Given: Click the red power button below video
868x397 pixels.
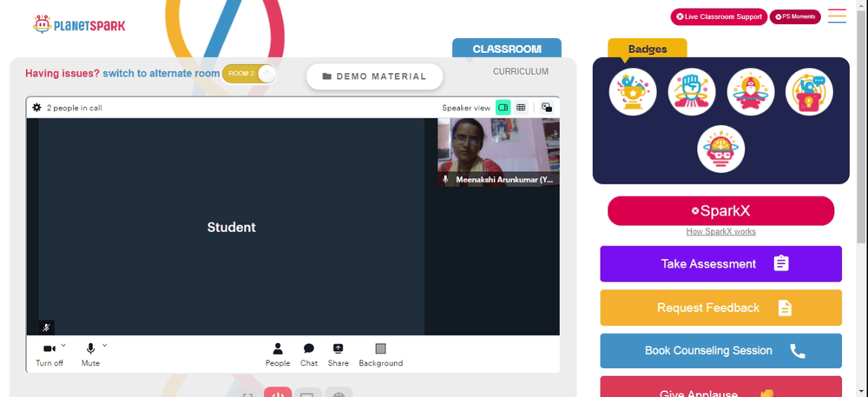Looking at the screenshot, I should tap(278, 392).
